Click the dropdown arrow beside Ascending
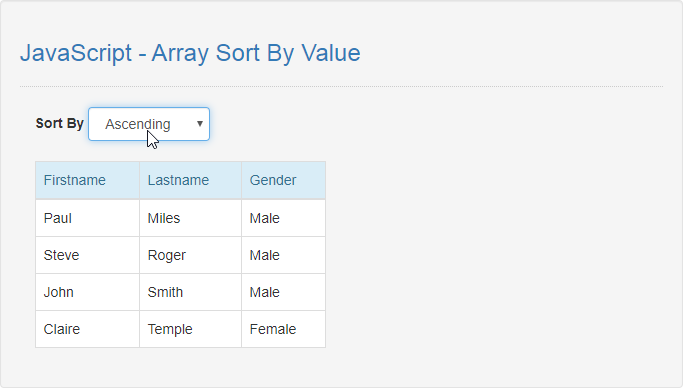 coord(200,124)
